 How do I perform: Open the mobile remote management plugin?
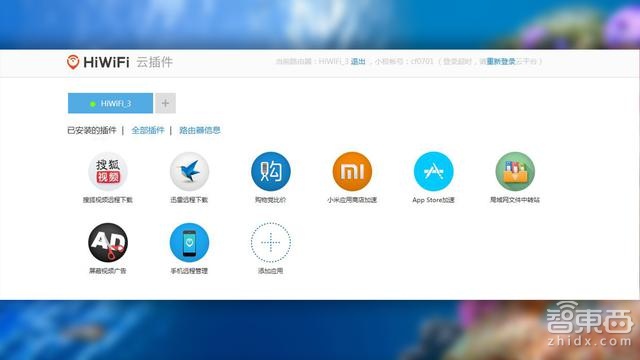[x=189, y=242]
